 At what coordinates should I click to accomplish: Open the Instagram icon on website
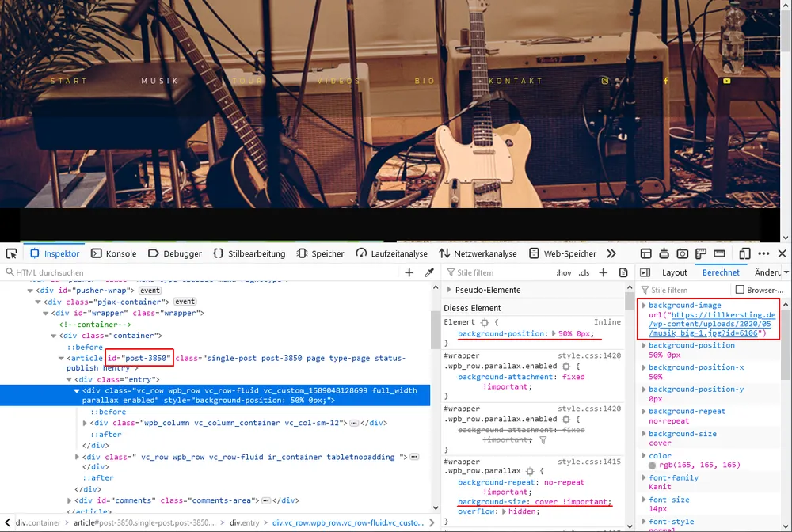point(605,81)
